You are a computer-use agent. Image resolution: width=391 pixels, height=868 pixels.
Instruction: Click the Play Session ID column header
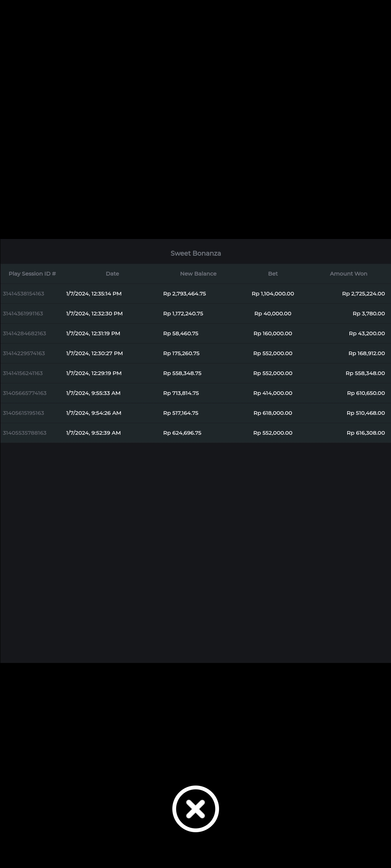(x=32, y=274)
